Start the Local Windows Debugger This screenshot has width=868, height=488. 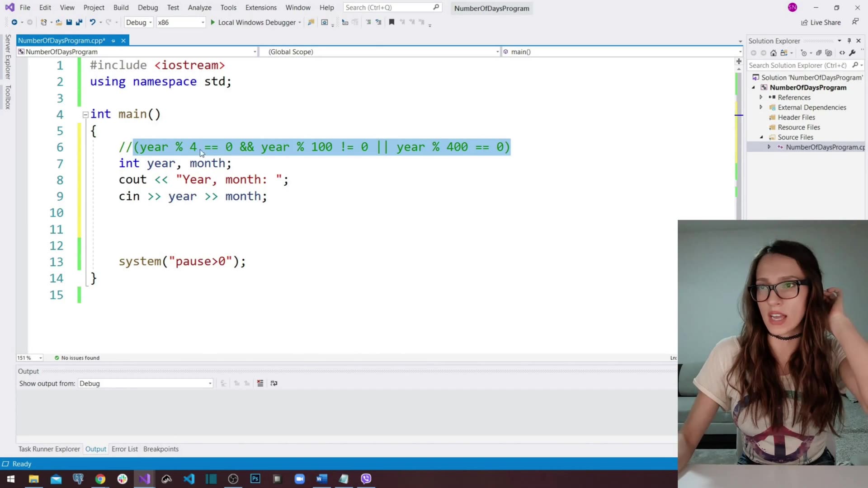[255, 22]
